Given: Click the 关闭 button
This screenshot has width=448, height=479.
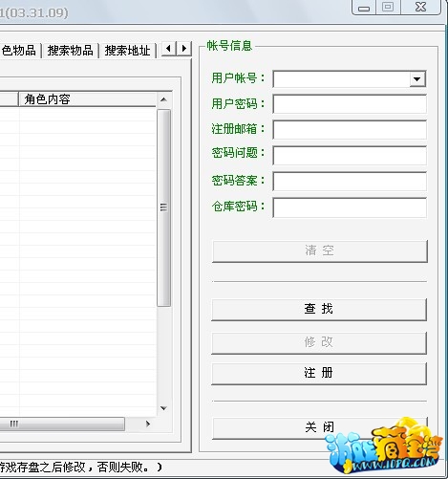Looking at the screenshot, I should click(319, 427).
